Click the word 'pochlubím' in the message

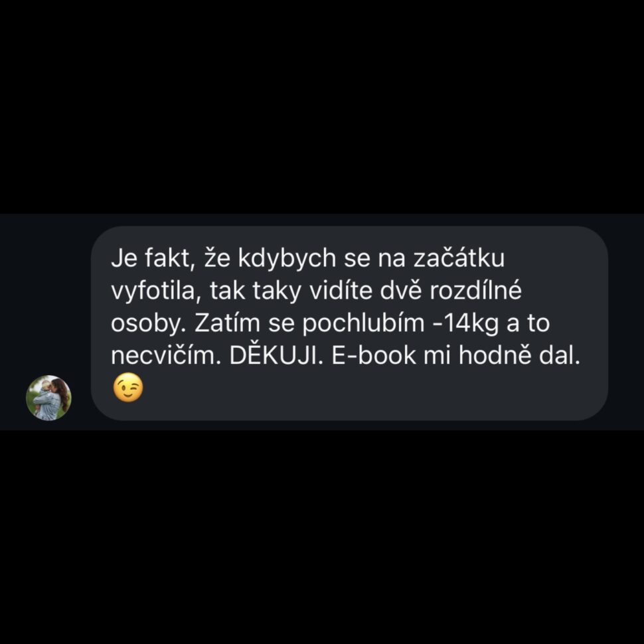click(363, 323)
